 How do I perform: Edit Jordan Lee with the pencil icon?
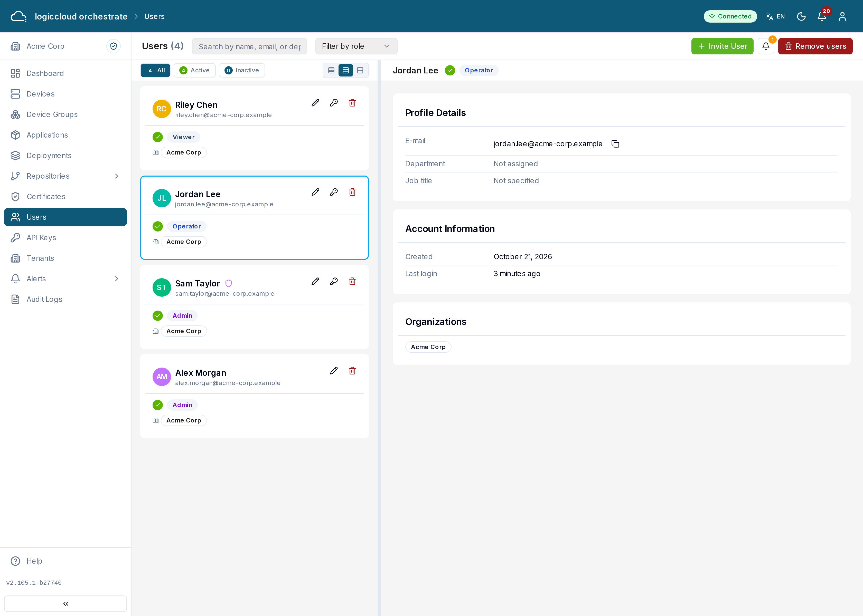315,192
